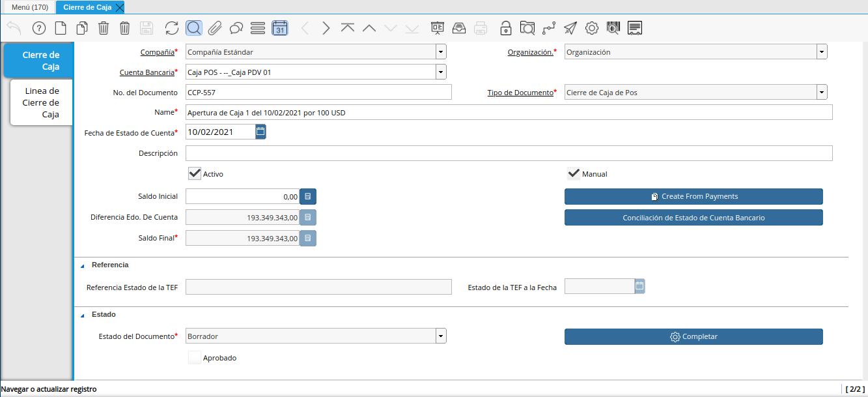
Task: Refresh the record using the toolbar
Action: (172, 28)
